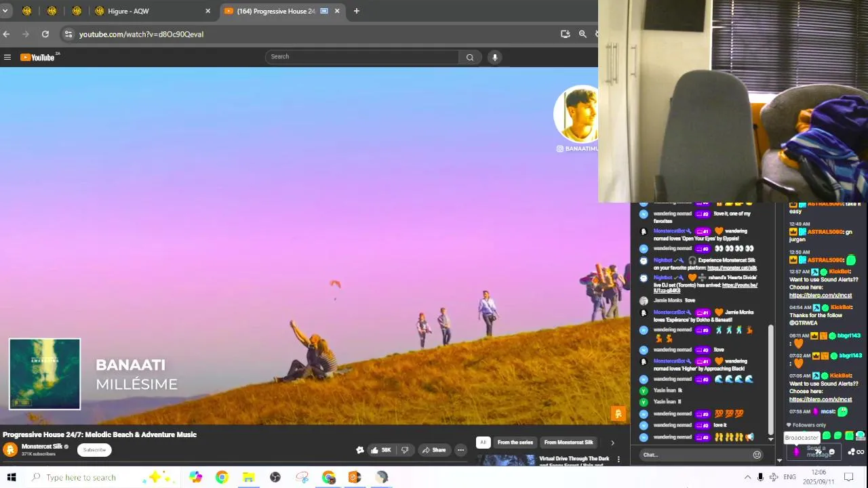Screen dimensions: 868x488
Task: Open the YouTube hamburger guide menu
Action: click(x=7, y=57)
